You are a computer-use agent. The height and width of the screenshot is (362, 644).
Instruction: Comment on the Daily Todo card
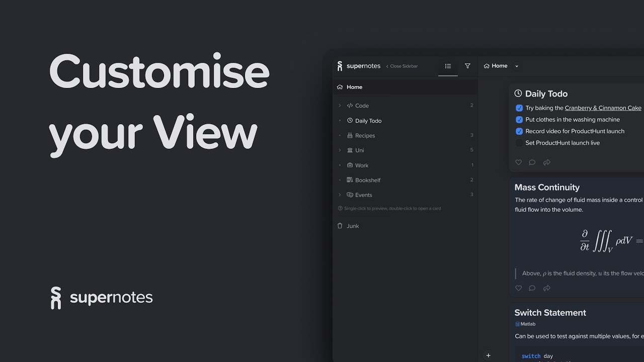point(532,162)
